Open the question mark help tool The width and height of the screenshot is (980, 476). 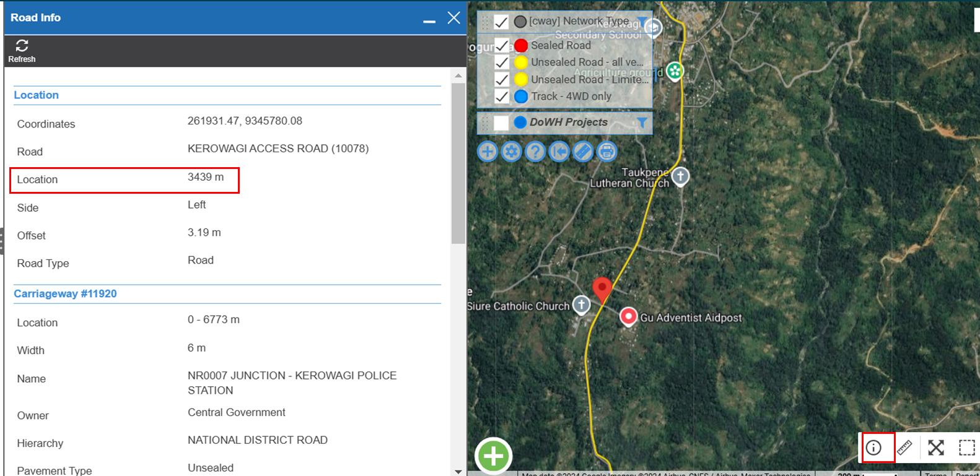coord(535,151)
